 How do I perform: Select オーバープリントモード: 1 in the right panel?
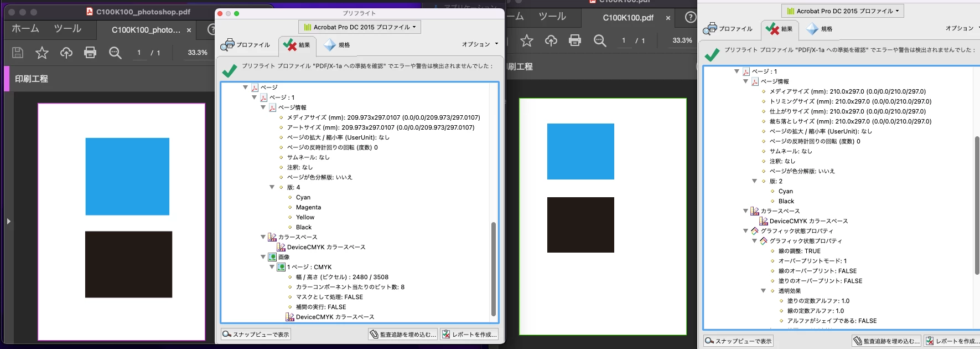(812, 261)
